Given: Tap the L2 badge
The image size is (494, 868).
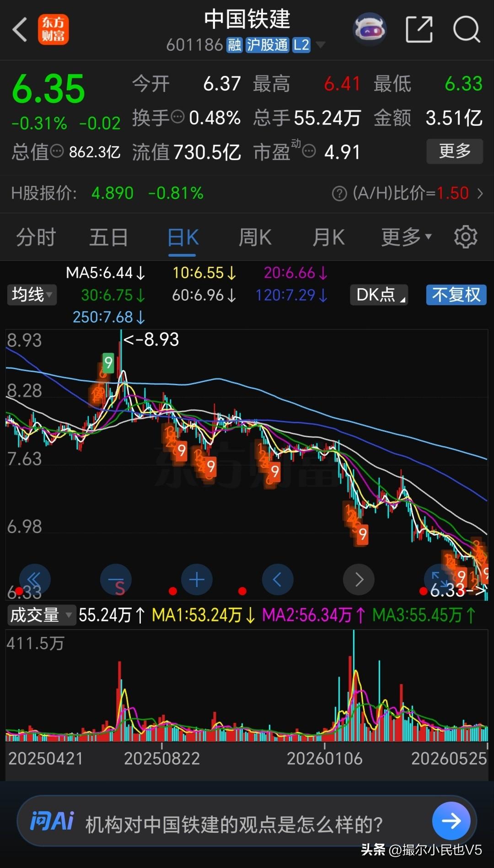Looking at the screenshot, I should point(301,45).
